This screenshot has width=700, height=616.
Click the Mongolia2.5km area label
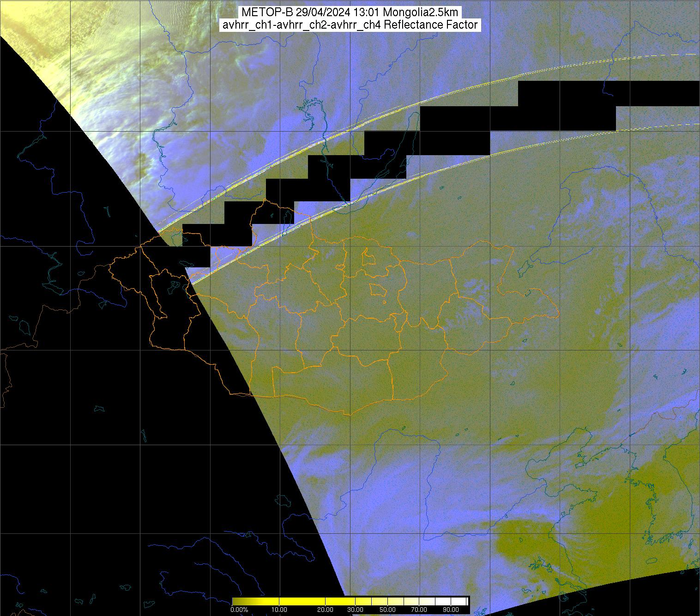(420, 12)
